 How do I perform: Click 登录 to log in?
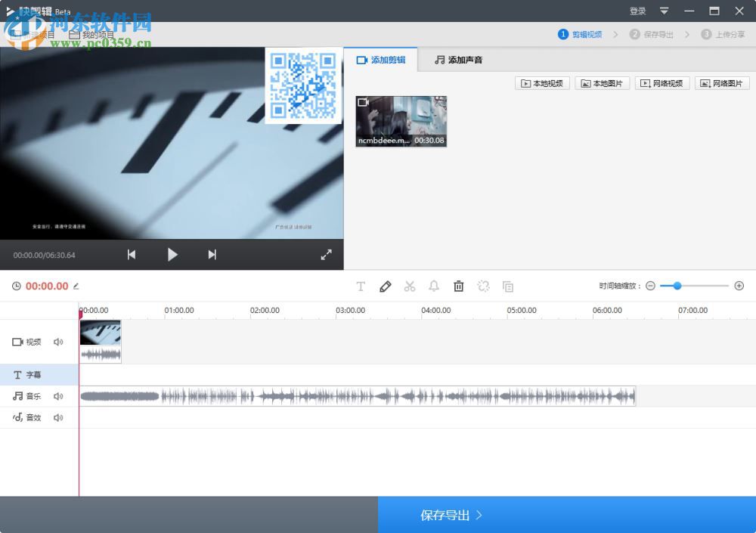(637, 11)
